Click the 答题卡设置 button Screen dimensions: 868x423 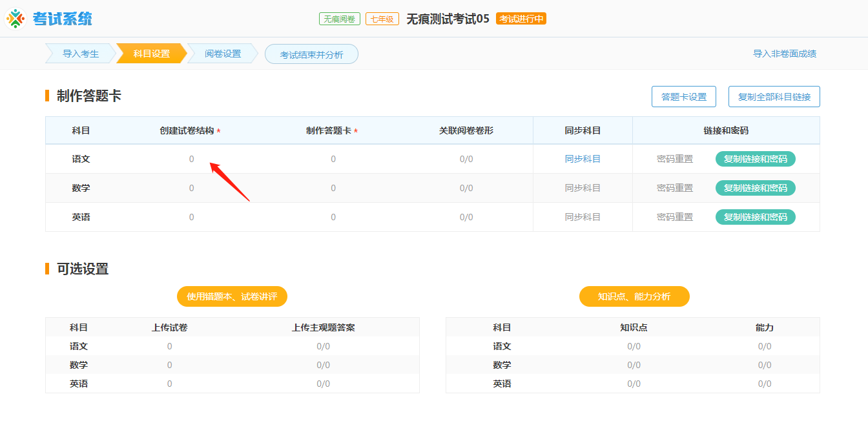click(684, 97)
